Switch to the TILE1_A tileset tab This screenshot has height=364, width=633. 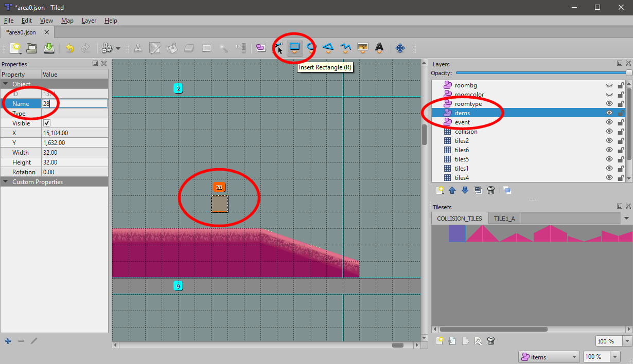504,219
